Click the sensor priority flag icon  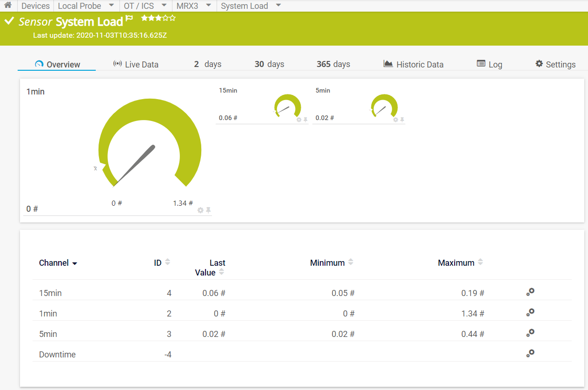pyautogui.click(x=129, y=19)
